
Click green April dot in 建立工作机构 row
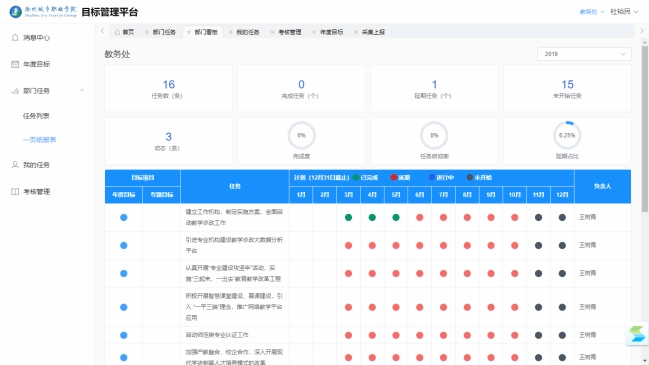(372, 217)
